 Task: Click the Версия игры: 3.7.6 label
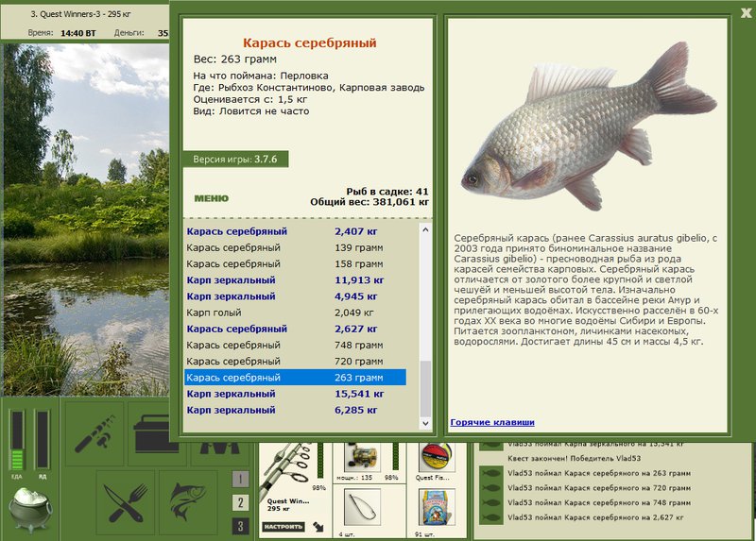(235, 160)
